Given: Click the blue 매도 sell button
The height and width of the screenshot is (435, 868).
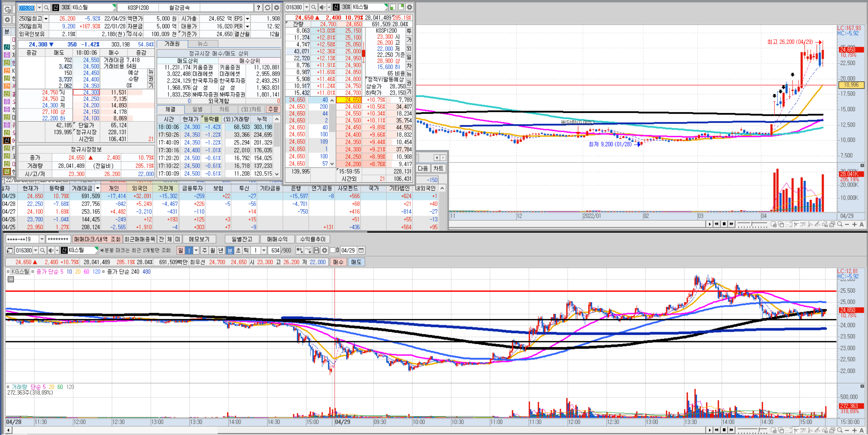Looking at the screenshot, I should pyautogui.click(x=356, y=262).
